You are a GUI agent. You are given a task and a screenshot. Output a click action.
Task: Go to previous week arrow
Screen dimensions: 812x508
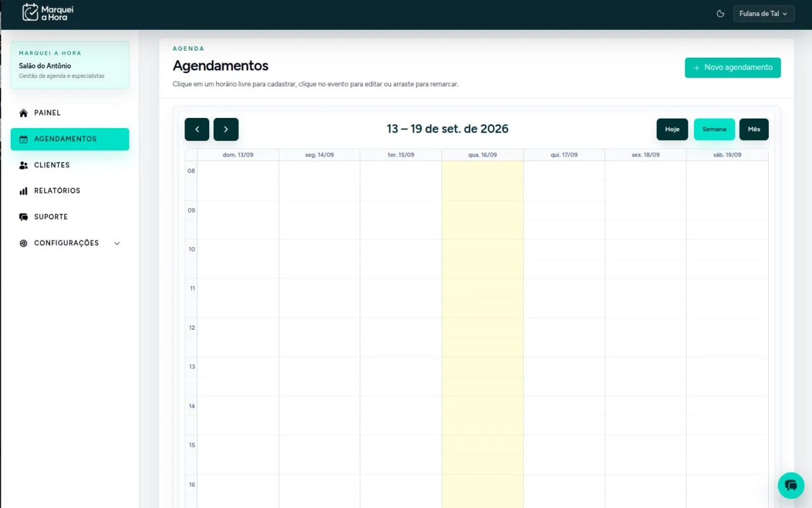coord(197,129)
